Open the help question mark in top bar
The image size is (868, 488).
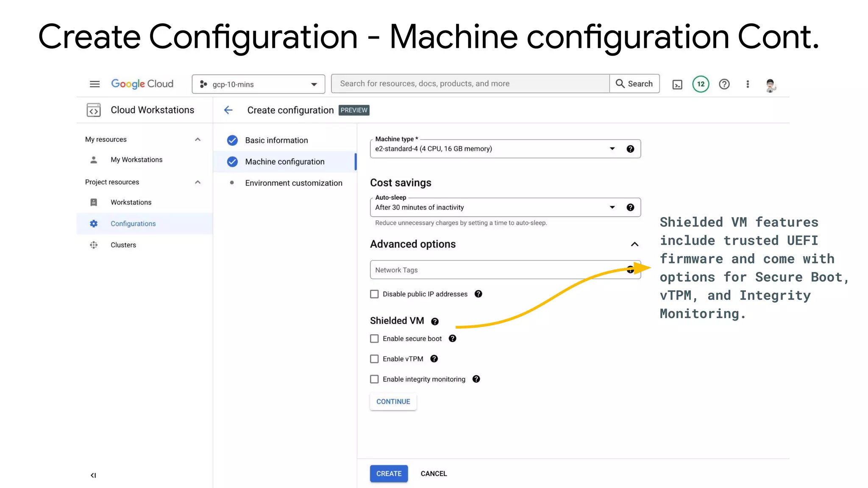click(724, 84)
